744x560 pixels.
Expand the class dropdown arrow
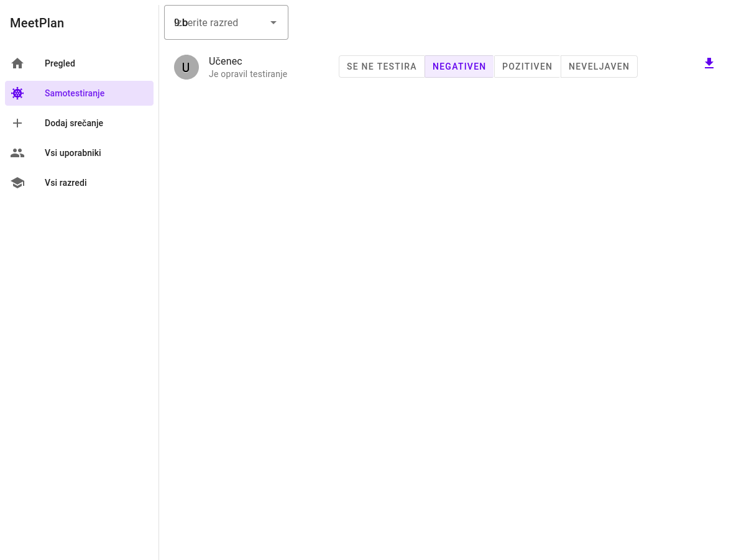coord(273,22)
